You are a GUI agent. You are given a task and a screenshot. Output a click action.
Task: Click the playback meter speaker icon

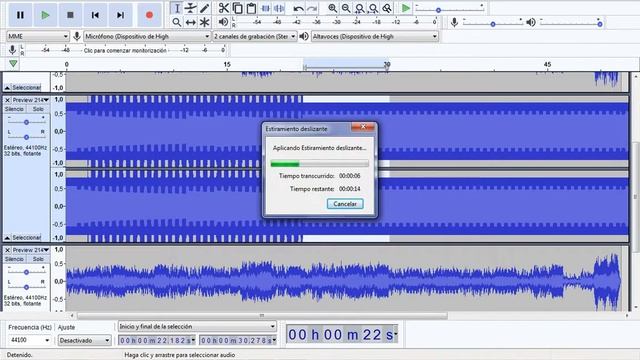tap(223, 22)
